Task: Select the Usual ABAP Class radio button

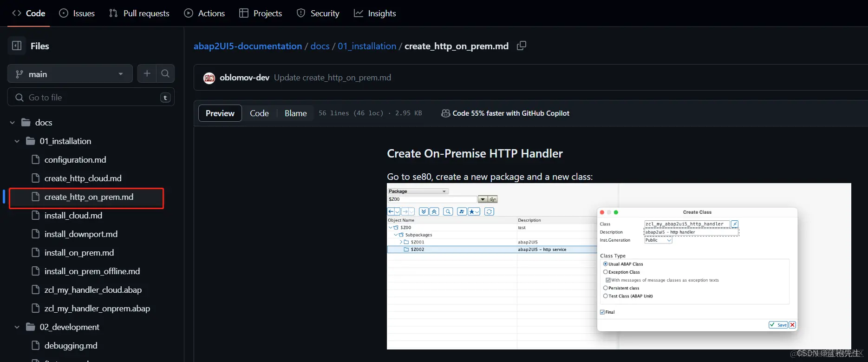Action: pos(605,264)
